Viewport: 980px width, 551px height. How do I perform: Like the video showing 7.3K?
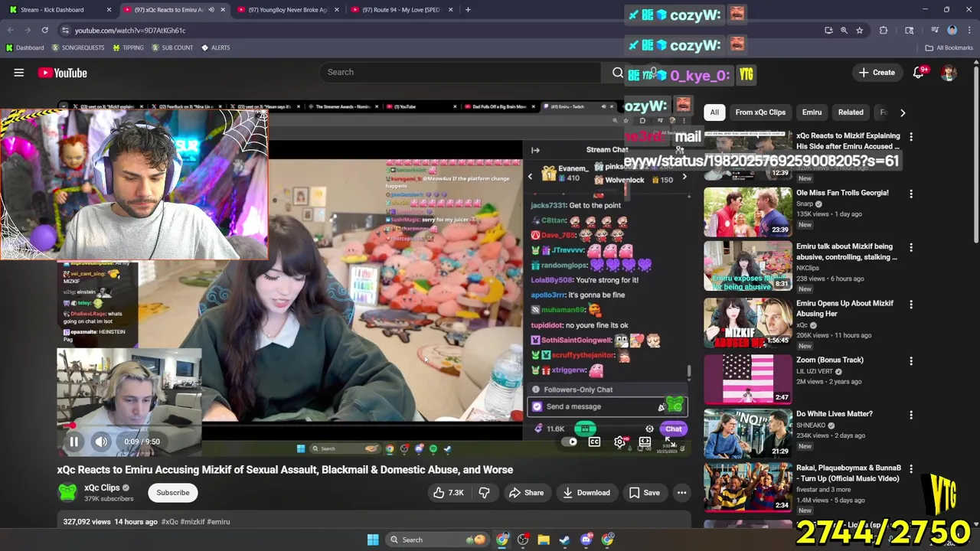pos(449,493)
